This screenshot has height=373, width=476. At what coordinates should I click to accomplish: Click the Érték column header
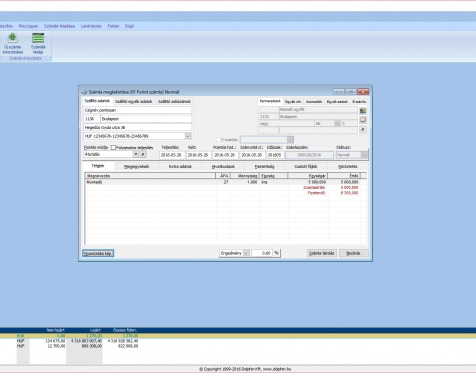(344, 176)
